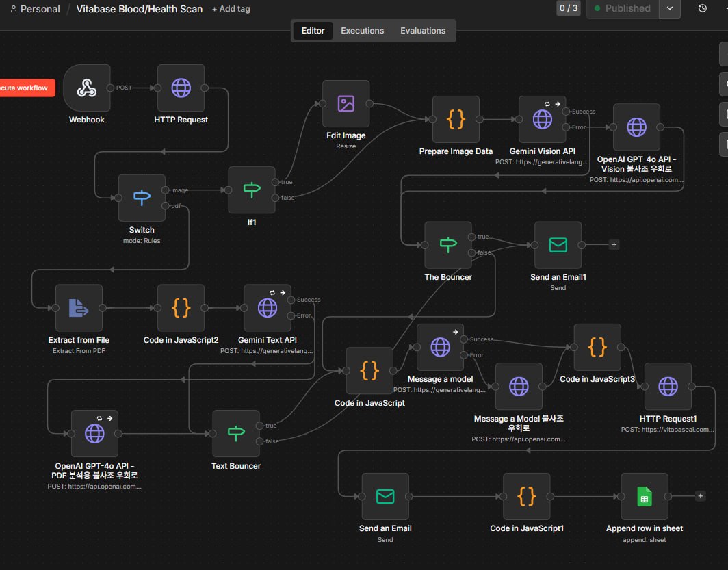Switch to the Executions tab

click(x=362, y=31)
